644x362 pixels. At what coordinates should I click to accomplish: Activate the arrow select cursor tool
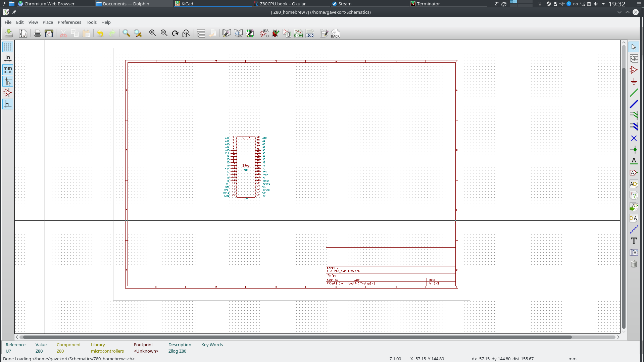634,47
